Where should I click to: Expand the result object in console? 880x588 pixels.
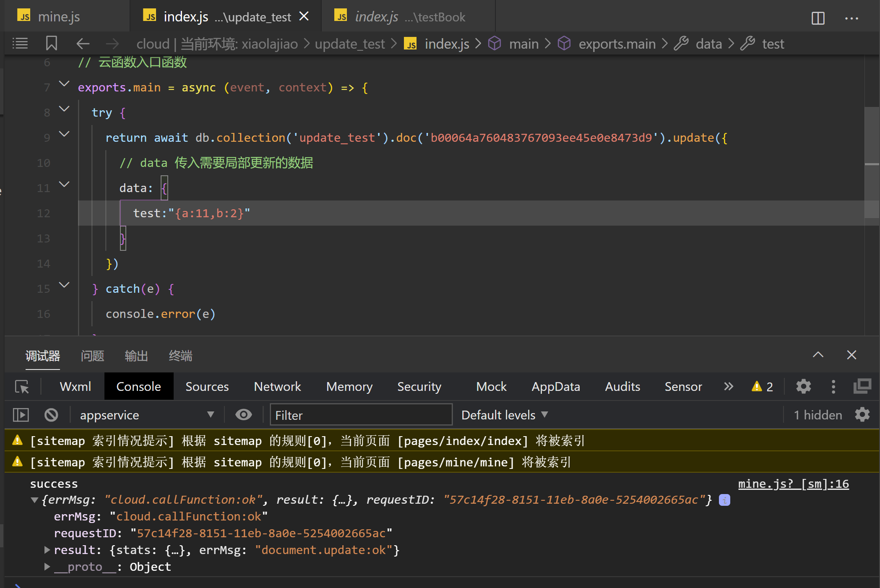(x=47, y=550)
